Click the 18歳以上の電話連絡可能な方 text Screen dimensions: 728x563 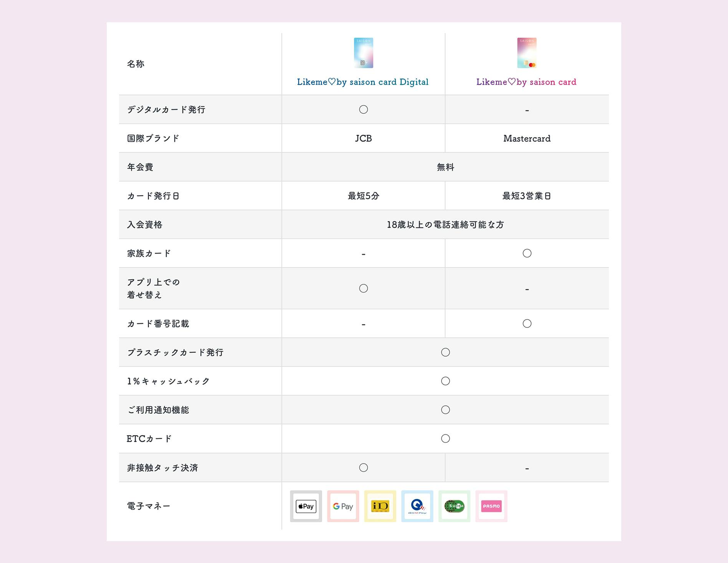445,225
